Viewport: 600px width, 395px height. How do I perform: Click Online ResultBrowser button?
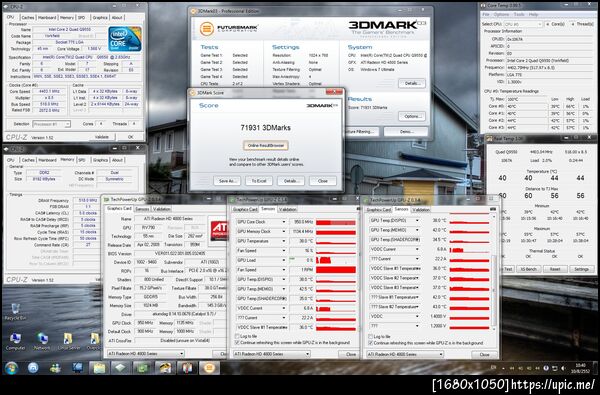coord(266,145)
